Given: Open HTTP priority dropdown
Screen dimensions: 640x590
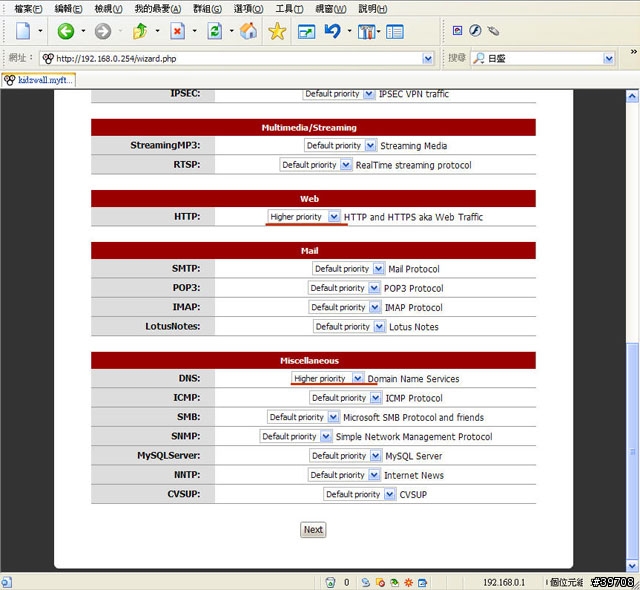Looking at the screenshot, I should (x=303, y=217).
